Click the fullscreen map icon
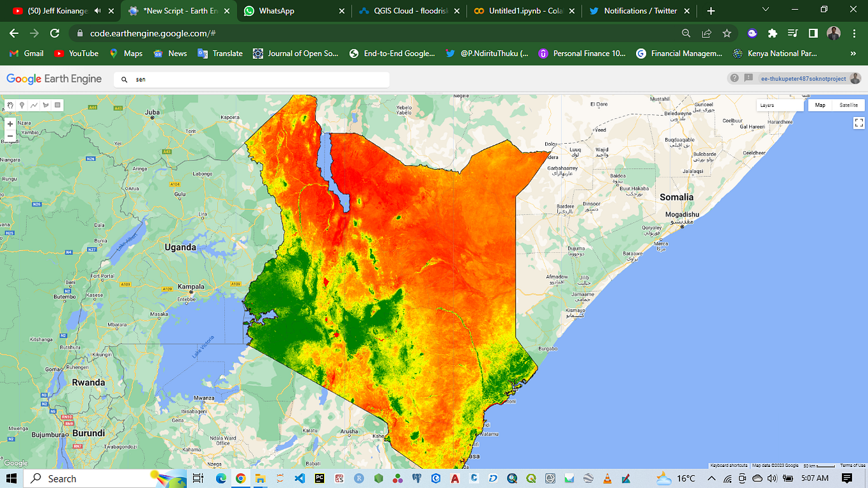The width and height of the screenshot is (868, 488). [x=859, y=123]
